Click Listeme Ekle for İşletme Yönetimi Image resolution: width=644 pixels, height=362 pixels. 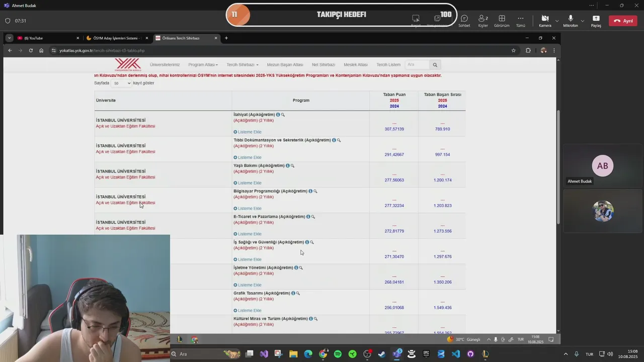point(248,285)
